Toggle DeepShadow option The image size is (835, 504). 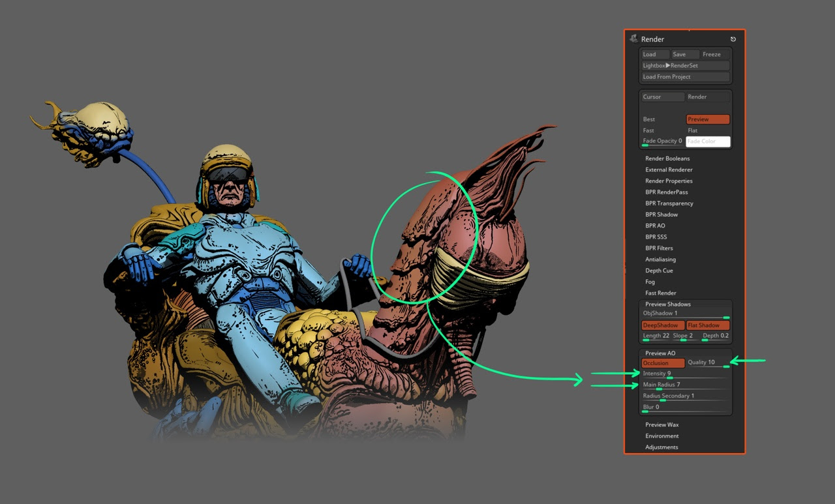tap(663, 325)
